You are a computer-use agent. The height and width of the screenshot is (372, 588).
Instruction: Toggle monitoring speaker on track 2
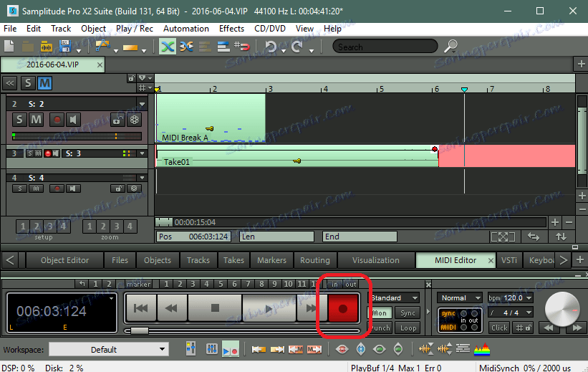pyautogui.click(x=73, y=120)
